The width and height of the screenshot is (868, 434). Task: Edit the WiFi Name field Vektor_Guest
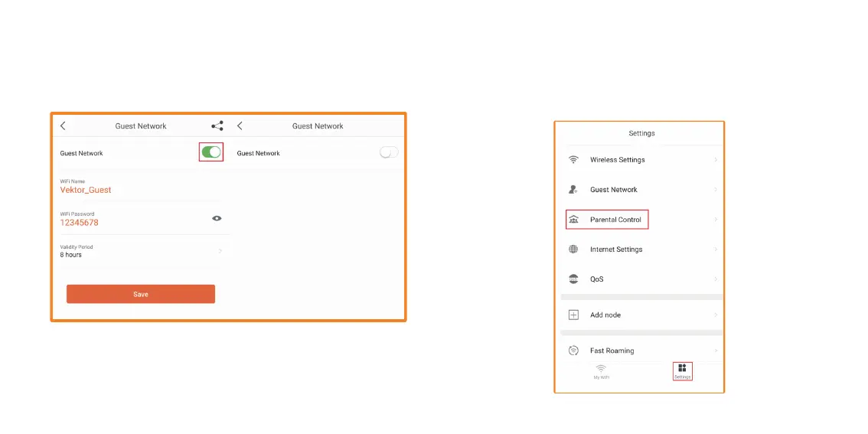pos(86,190)
